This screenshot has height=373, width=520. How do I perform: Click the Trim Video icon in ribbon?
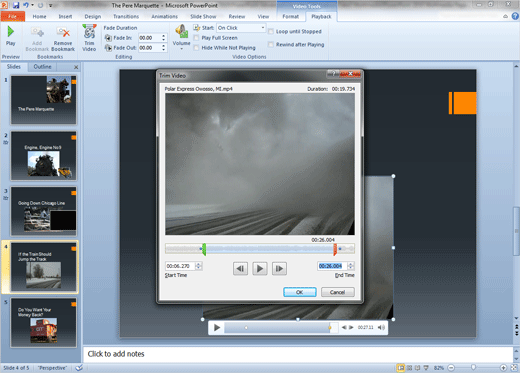coord(89,32)
